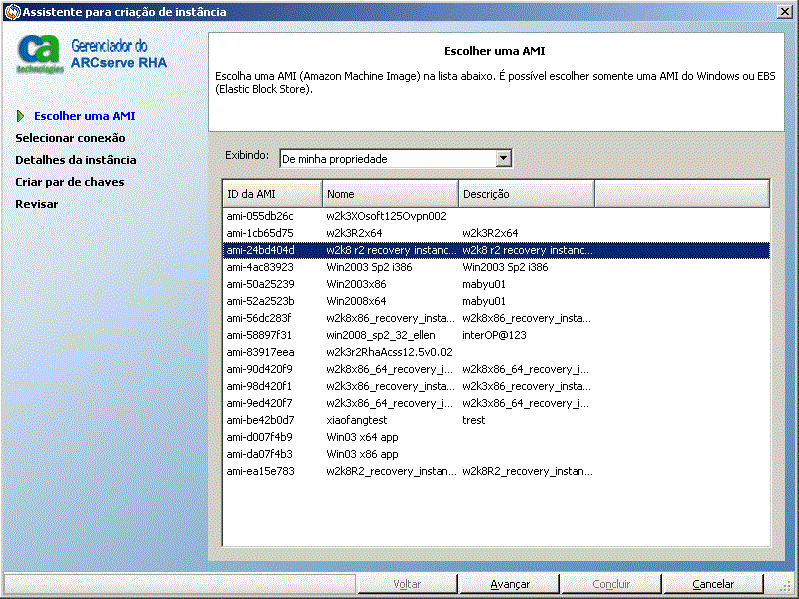Select AMI row ami-055db26c
The width and height of the screenshot is (799, 599).
point(260,216)
